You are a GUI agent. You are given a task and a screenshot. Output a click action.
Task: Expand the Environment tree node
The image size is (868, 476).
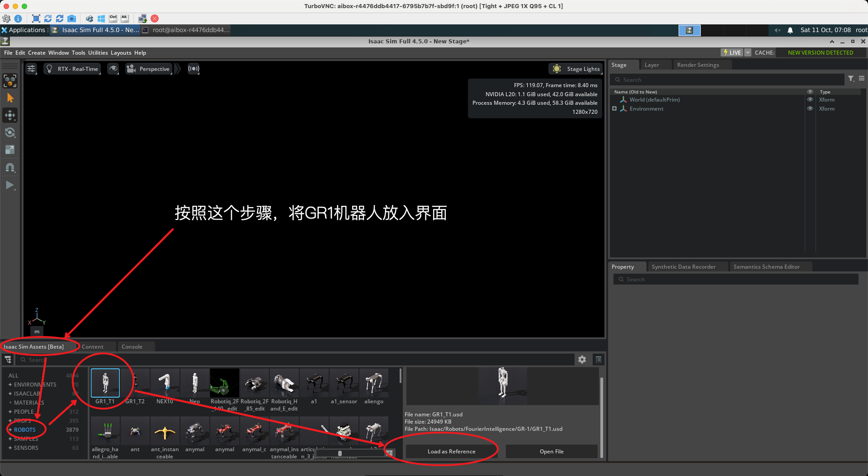click(614, 109)
